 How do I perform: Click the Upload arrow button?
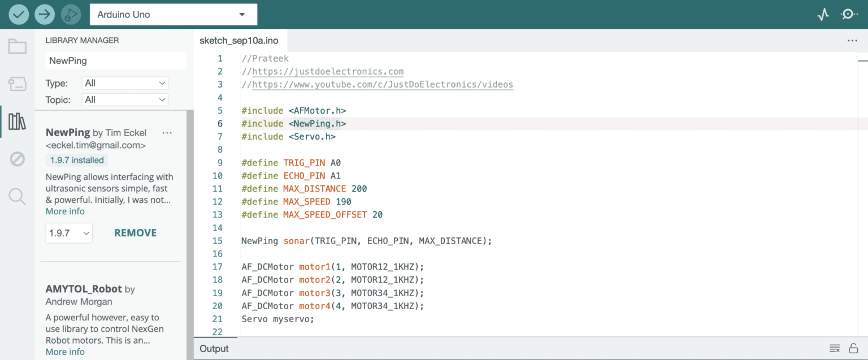(45, 14)
